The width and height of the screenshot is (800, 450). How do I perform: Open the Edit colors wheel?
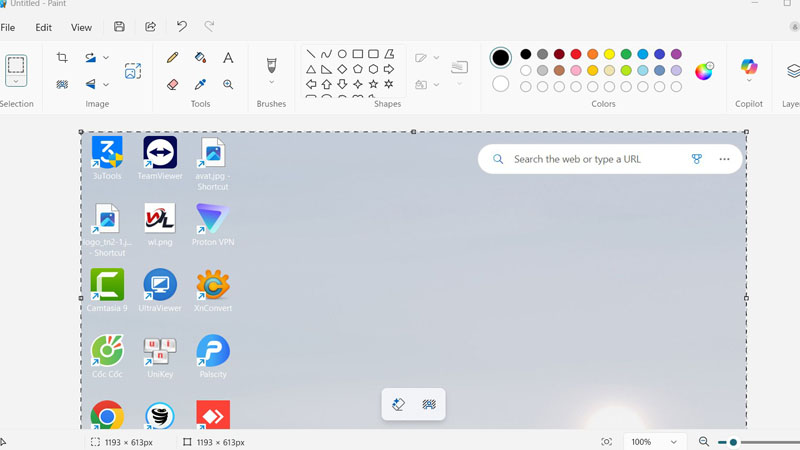[x=704, y=71]
